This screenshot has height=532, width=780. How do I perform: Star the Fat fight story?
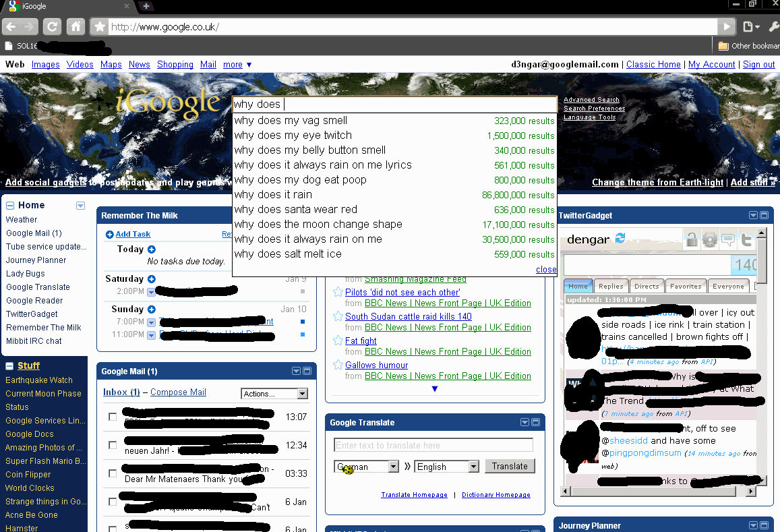(338, 341)
